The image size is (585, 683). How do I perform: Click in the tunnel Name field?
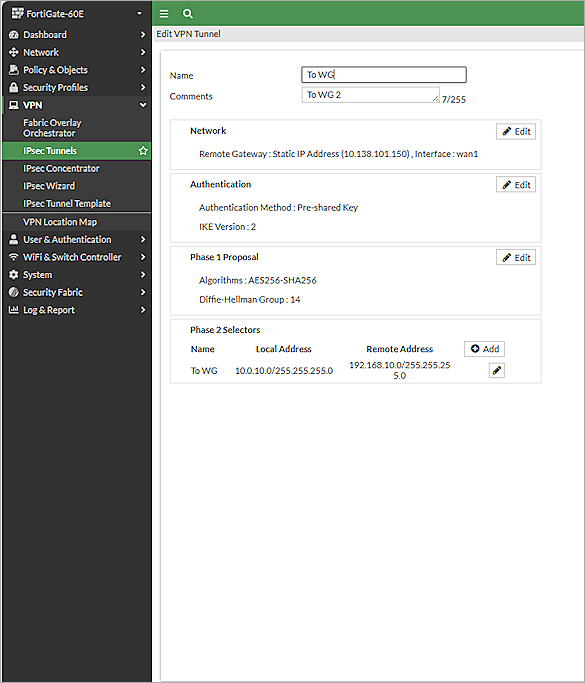(384, 74)
